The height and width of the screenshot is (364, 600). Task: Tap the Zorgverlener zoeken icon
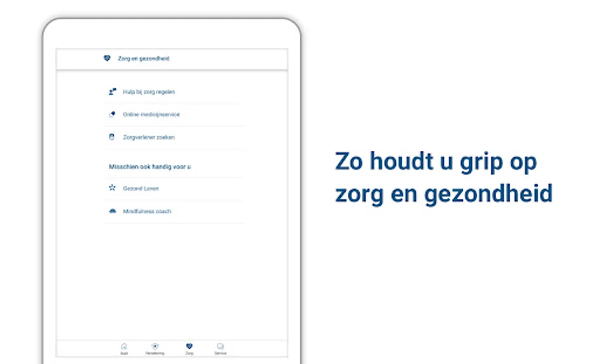pyautogui.click(x=112, y=137)
